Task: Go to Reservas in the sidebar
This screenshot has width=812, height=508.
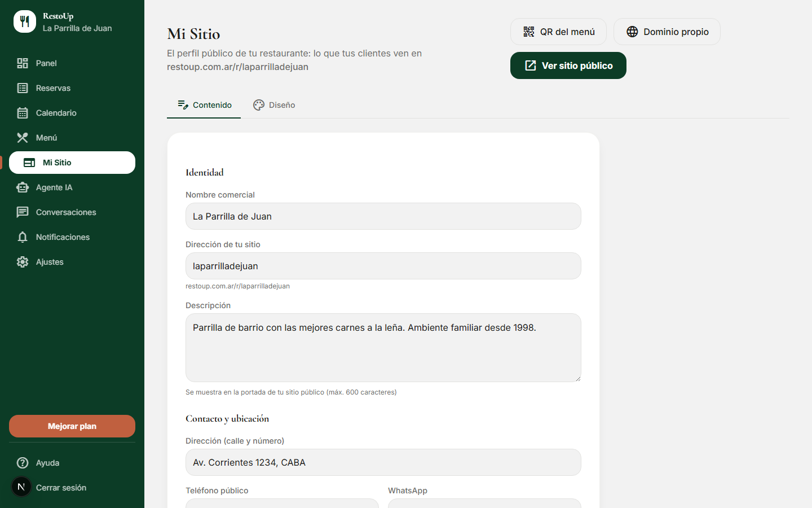Action: pos(72,88)
